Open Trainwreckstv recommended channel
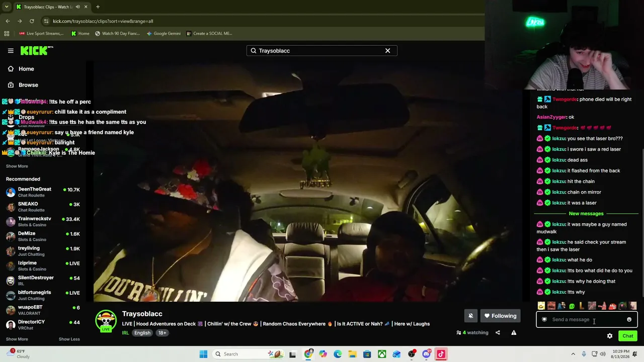 coord(43,222)
